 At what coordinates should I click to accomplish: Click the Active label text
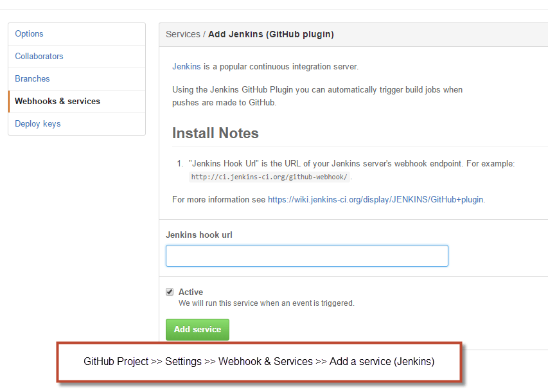point(190,292)
